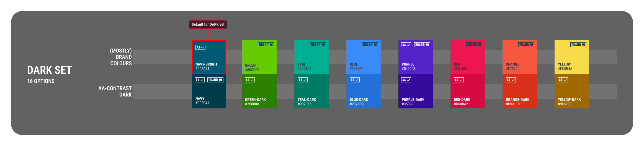Click the BRAND flag badge on PURPLE swatch
This screenshot has height=146, width=644.
422,45
